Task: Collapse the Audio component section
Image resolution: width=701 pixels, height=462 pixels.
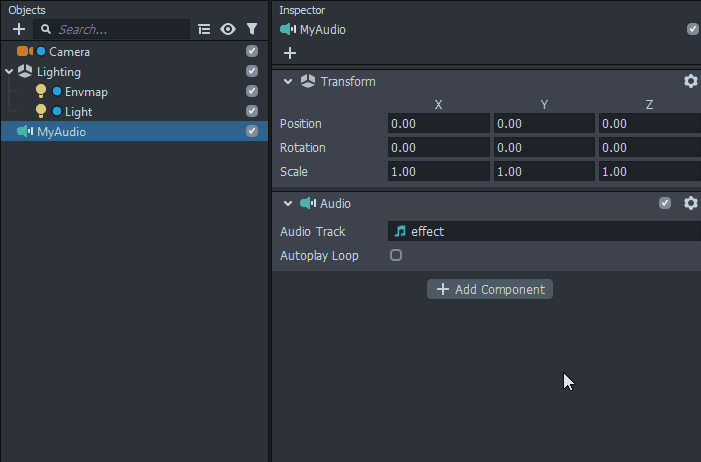Action: point(289,203)
